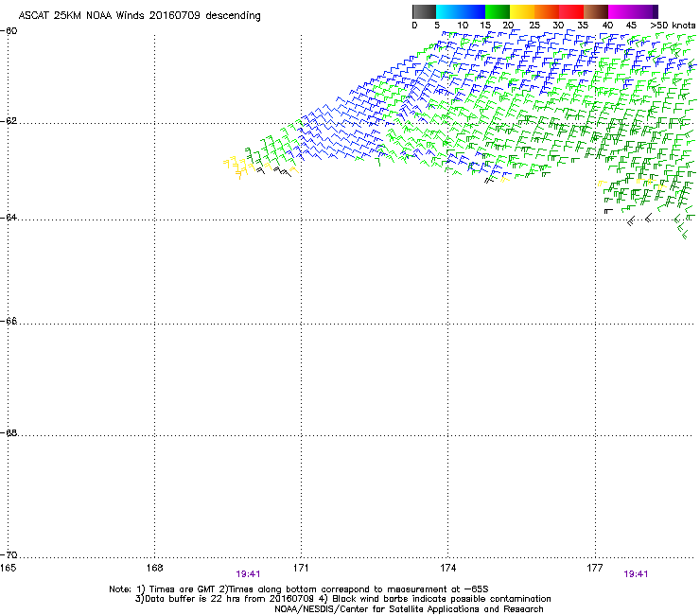
Task: Click the cyan 5-10 knots color segment
Action: (x=448, y=11)
